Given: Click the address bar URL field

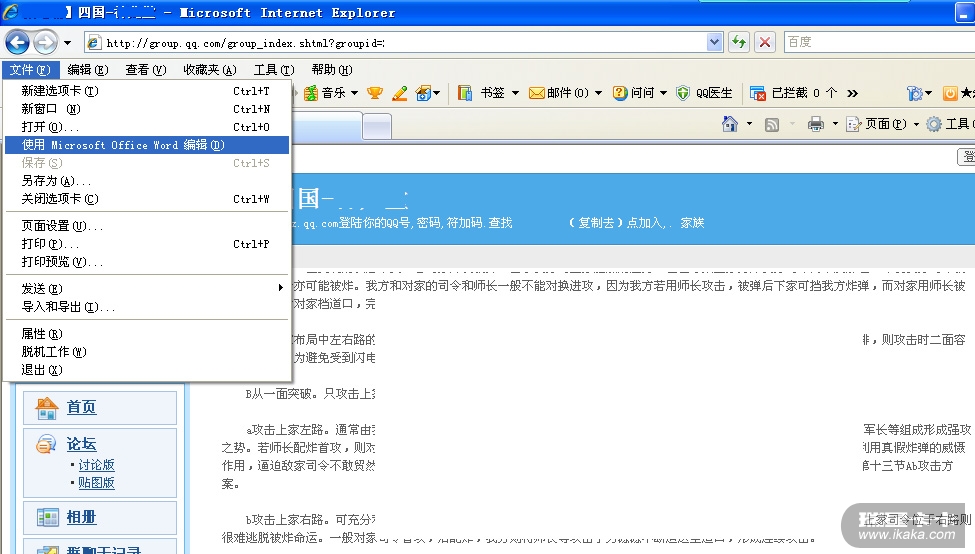Looking at the screenshot, I should (x=396, y=42).
